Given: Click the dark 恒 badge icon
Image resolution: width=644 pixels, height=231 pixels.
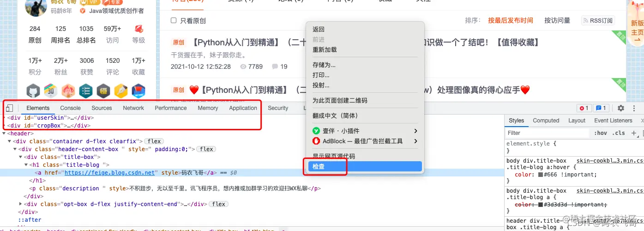Looking at the screenshot, I should [103, 91].
